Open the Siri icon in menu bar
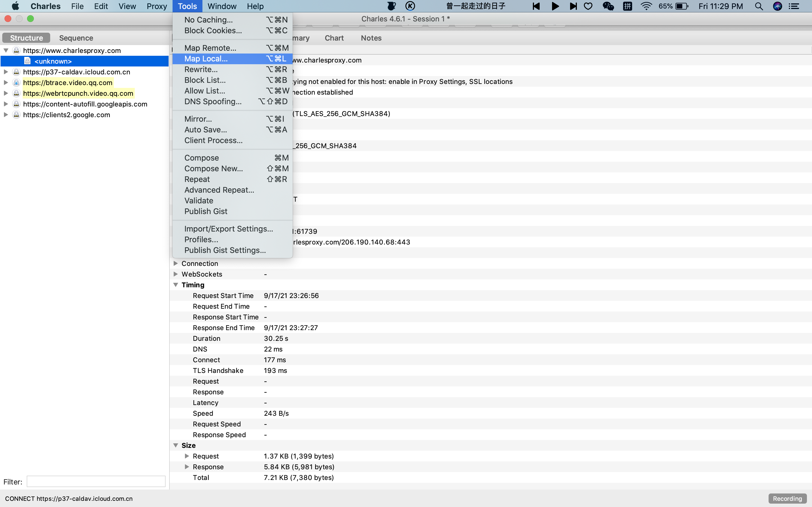The width and height of the screenshot is (812, 507). pyautogui.click(x=777, y=6)
